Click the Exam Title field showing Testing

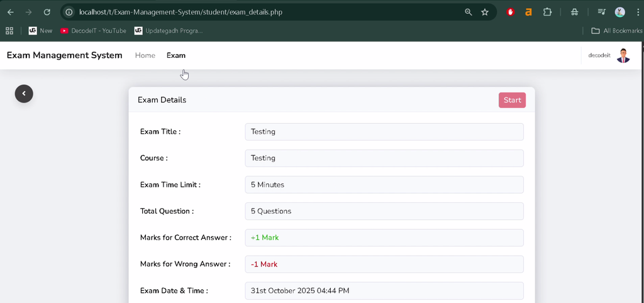click(384, 132)
